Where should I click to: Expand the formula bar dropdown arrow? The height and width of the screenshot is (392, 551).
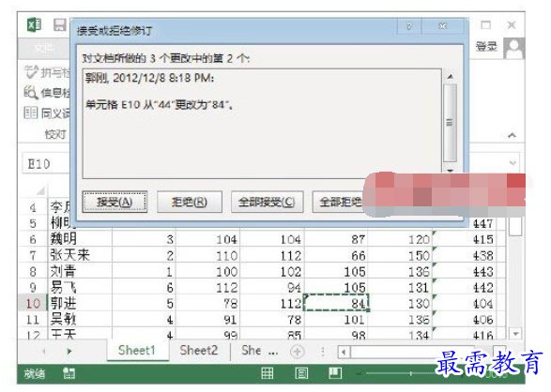click(x=513, y=163)
